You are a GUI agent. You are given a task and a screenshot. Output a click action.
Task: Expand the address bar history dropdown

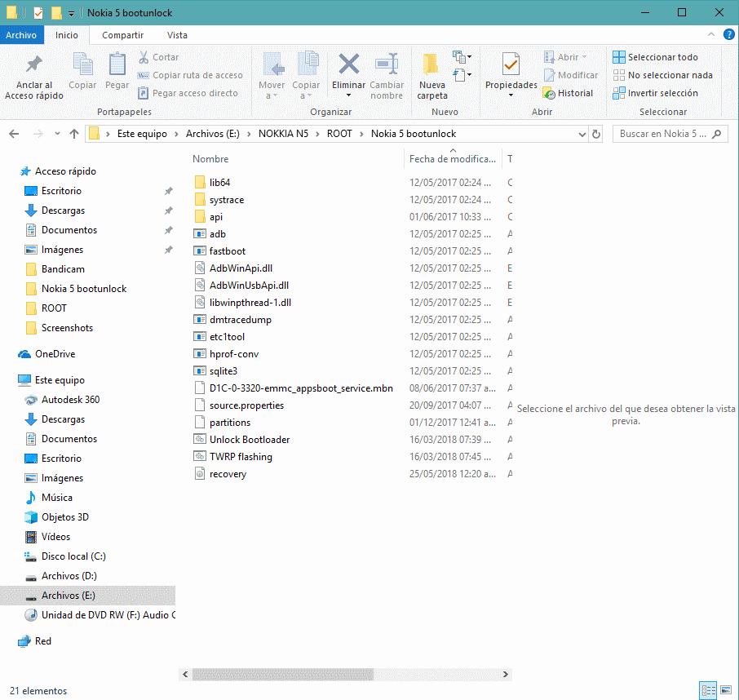tap(582, 134)
